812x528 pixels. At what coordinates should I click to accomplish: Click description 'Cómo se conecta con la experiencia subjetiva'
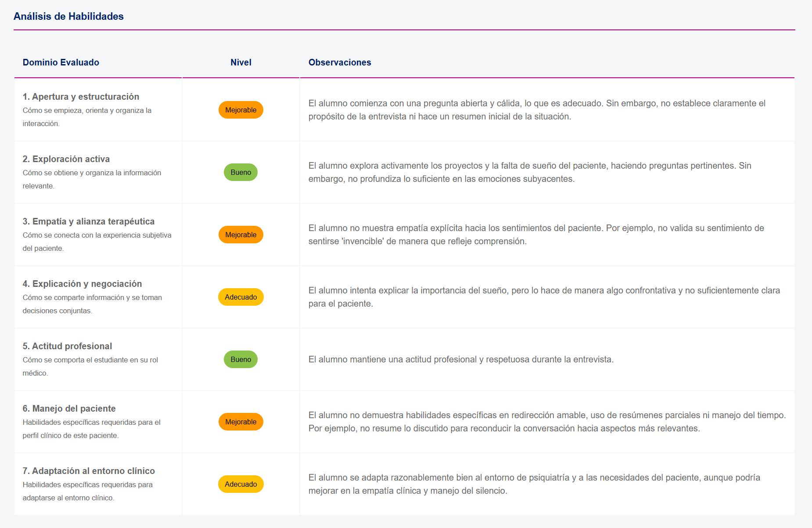click(97, 242)
